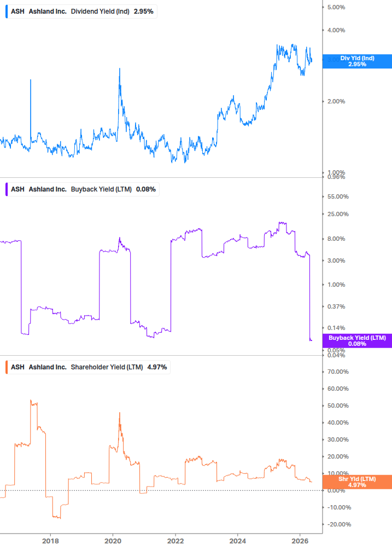Click the 1.00% tick on buyback yield axis
The image size is (392, 550).
click(336, 285)
